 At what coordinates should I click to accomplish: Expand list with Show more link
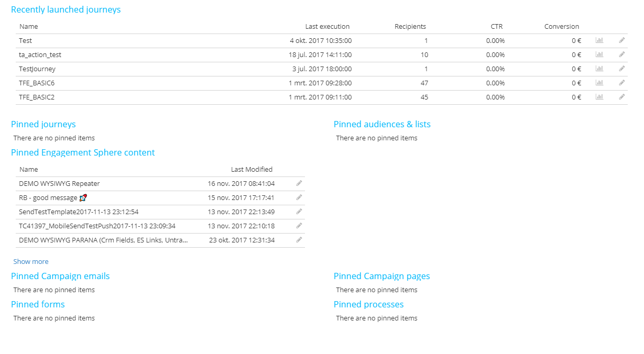(31, 261)
